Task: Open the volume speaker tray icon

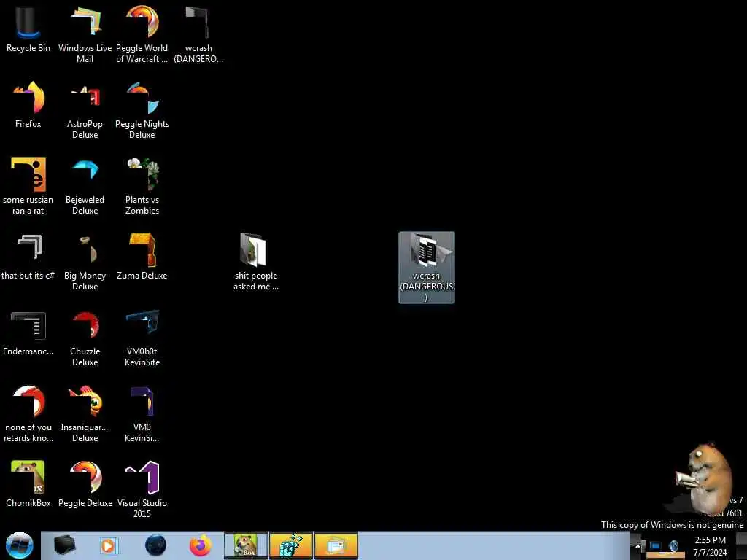Action: click(x=673, y=546)
